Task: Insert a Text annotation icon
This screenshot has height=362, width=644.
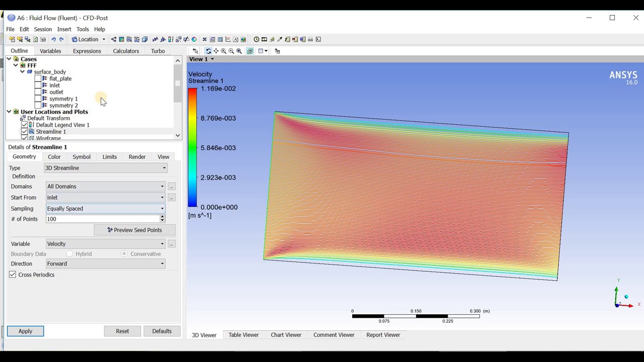Action: [155, 39]
